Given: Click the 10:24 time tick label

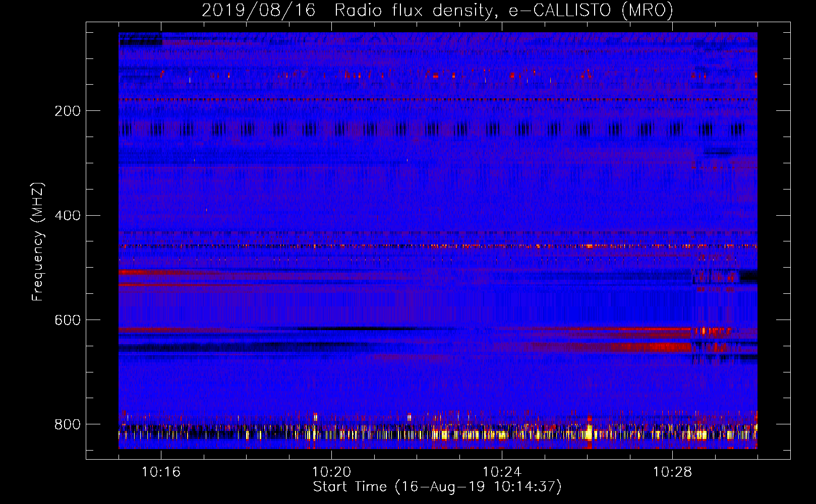Looking at the screenshot, I should [502, 472].
